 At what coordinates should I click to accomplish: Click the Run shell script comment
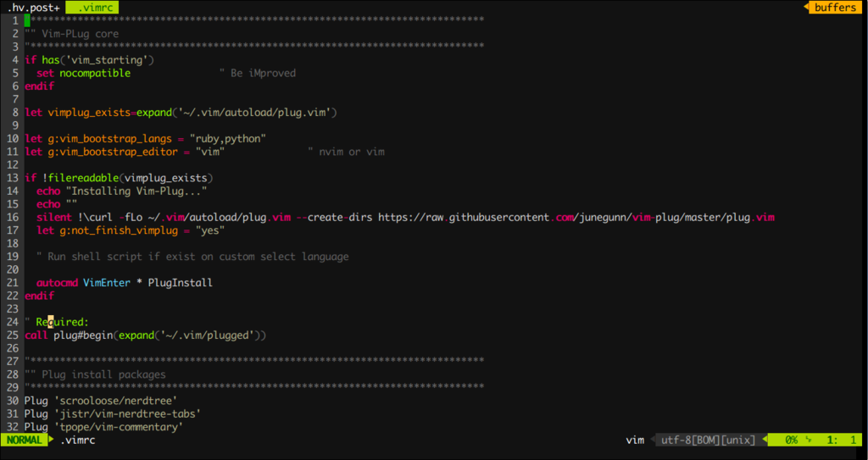click(192, 257)
